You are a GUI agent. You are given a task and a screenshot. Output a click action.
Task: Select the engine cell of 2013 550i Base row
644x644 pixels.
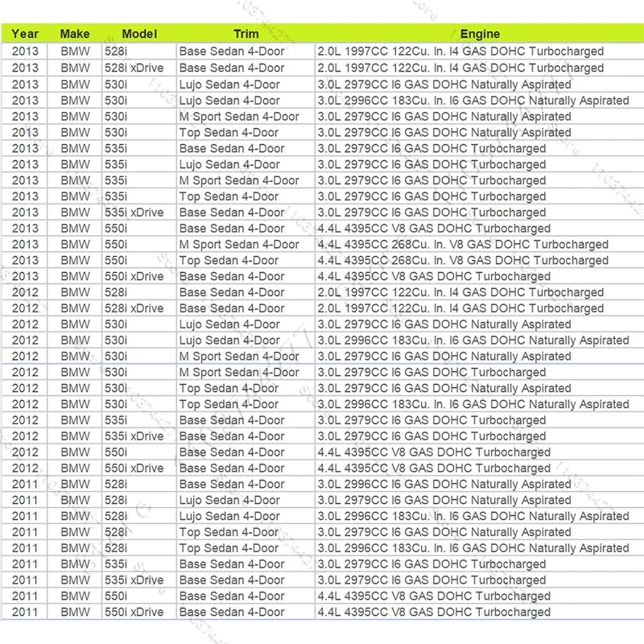[480, 229]
